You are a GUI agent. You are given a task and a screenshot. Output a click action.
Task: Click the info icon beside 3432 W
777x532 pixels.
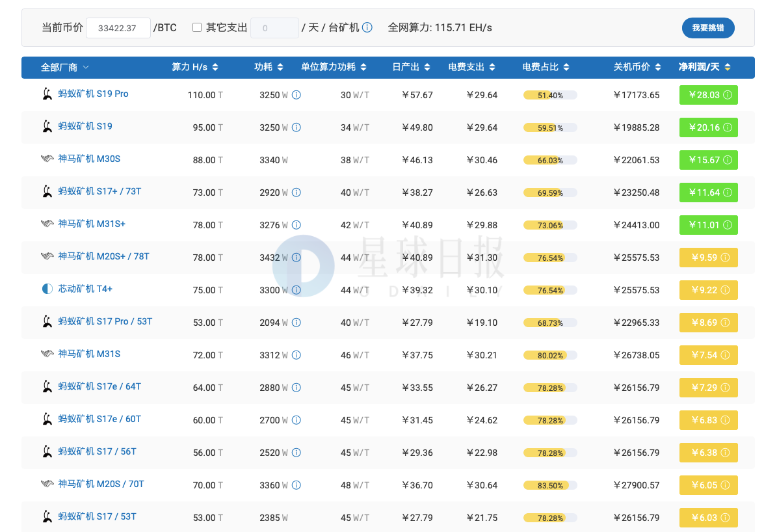pos(296,258)
